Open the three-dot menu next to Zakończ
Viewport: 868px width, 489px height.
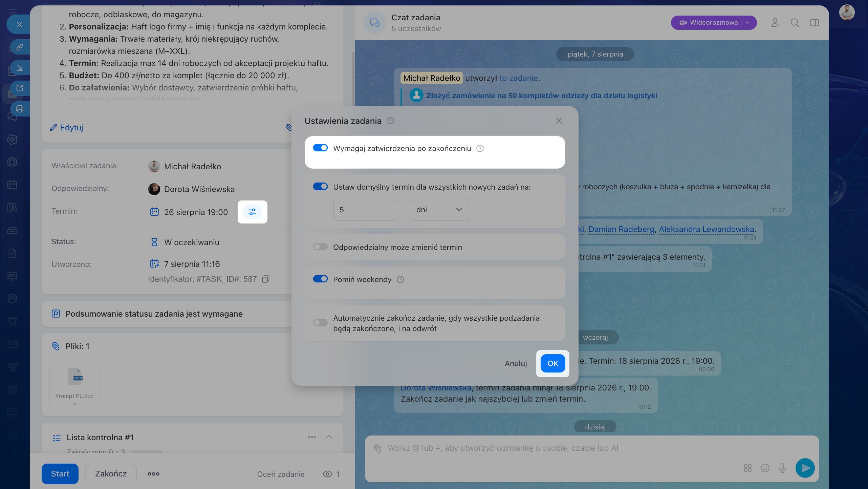153,474
